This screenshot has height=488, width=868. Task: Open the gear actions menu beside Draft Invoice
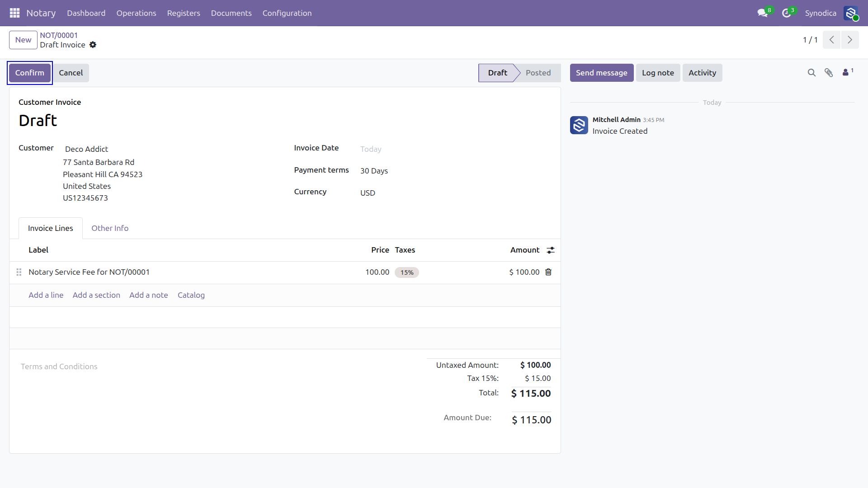[x=93, y=45]
